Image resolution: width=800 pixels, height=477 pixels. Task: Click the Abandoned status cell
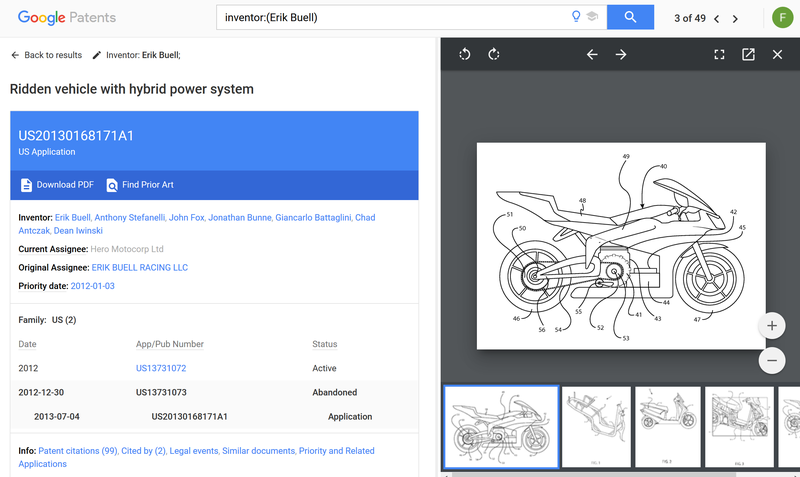pos(335,392)
